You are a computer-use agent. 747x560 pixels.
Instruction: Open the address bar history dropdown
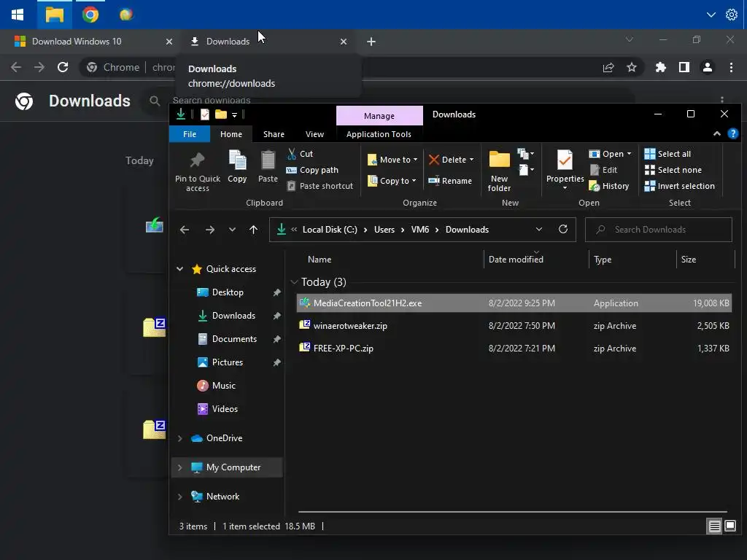click(x=539, y=230)
